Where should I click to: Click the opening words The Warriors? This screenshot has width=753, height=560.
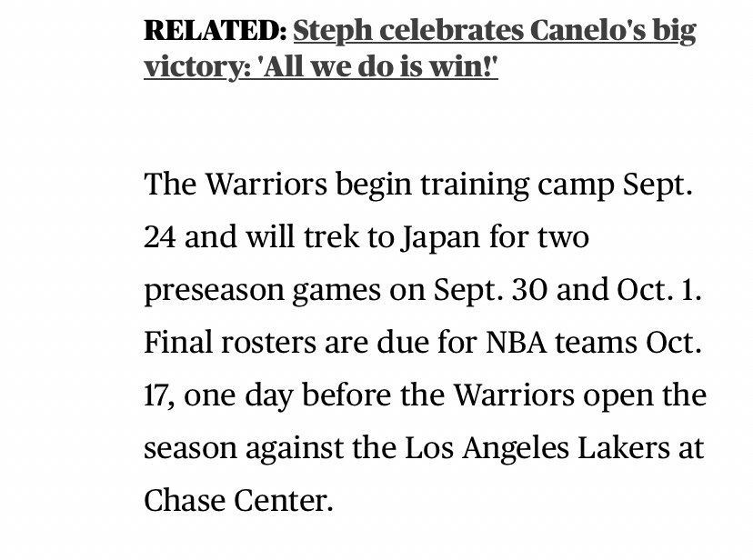tap(236, 185)
